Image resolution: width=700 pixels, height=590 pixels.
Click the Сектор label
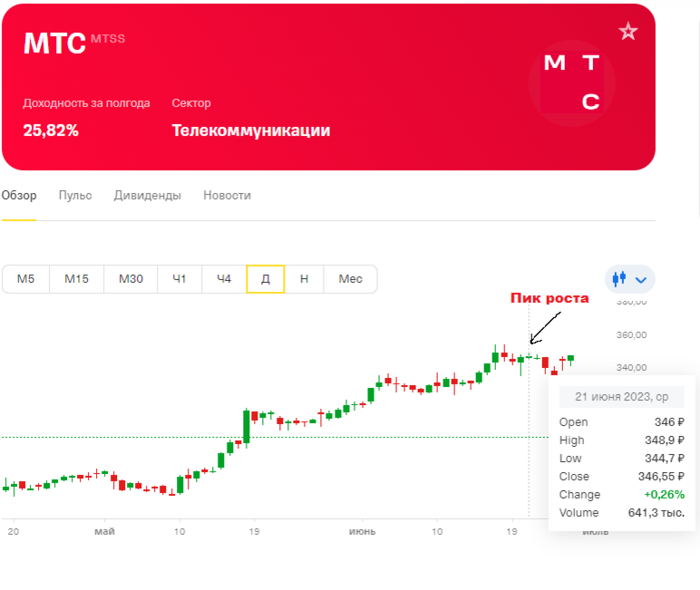point(191,103)
